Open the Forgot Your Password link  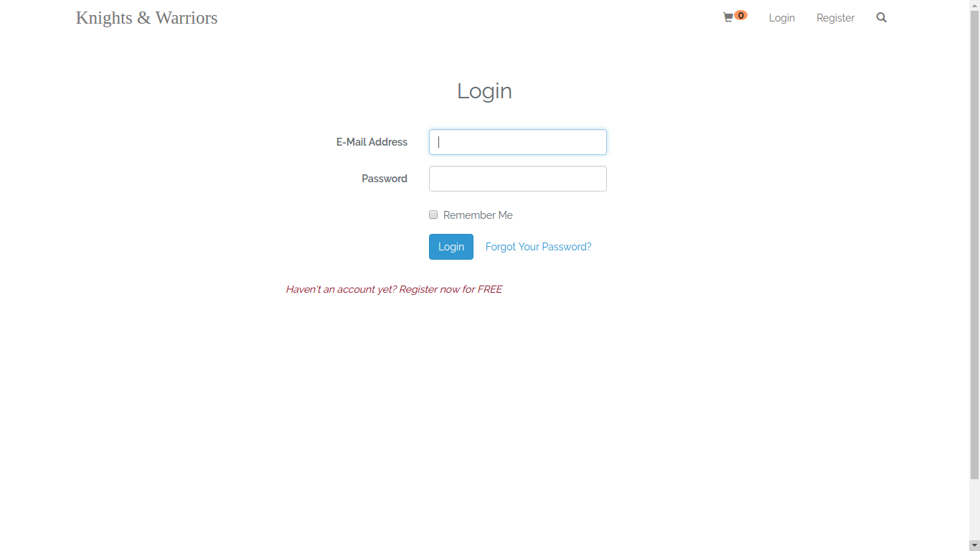(539, 247)
